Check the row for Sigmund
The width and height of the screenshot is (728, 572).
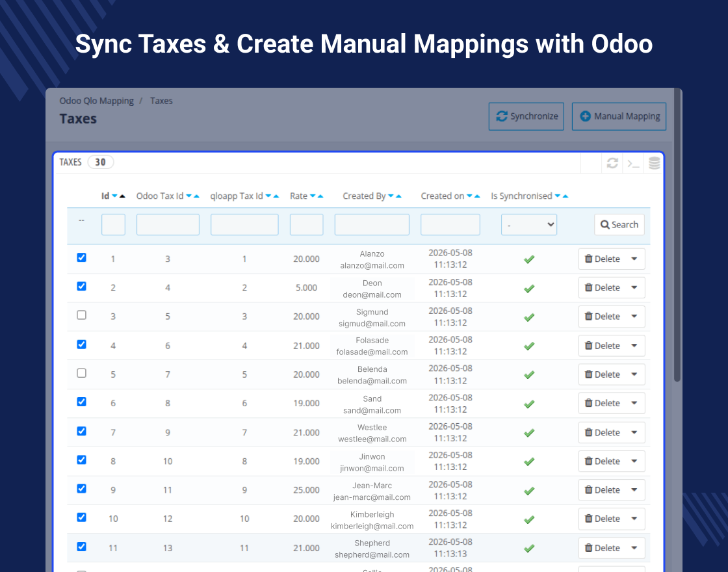[81, 315]
